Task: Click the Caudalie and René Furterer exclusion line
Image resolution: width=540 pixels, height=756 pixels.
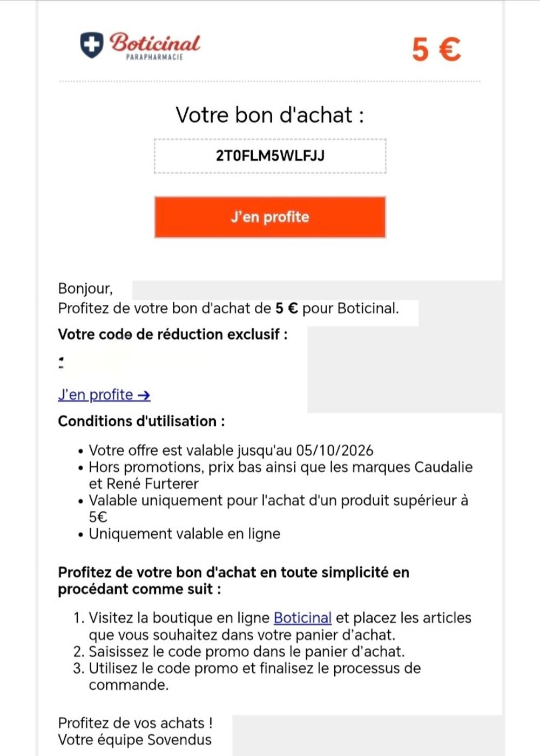Action: (281, 475)
